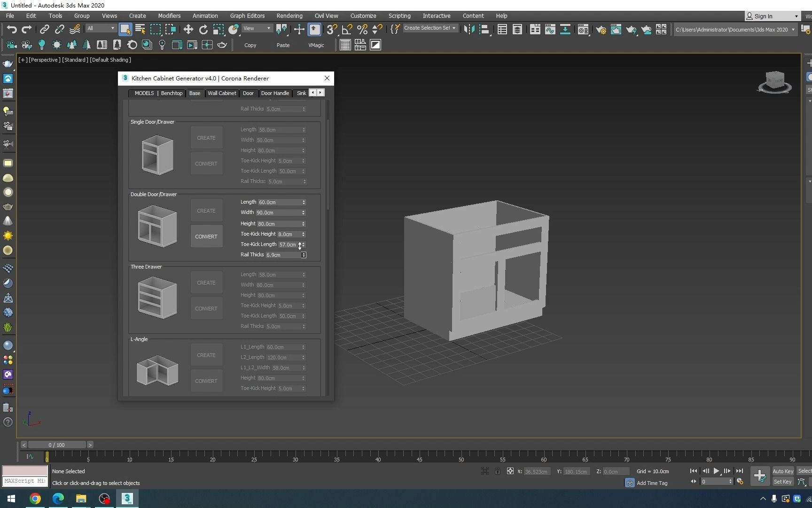Click CONVERT for Double Door/Drawer cabinet
Image resolution: width=812 pixels, height=508 pixels.
(x=206, y=237)
